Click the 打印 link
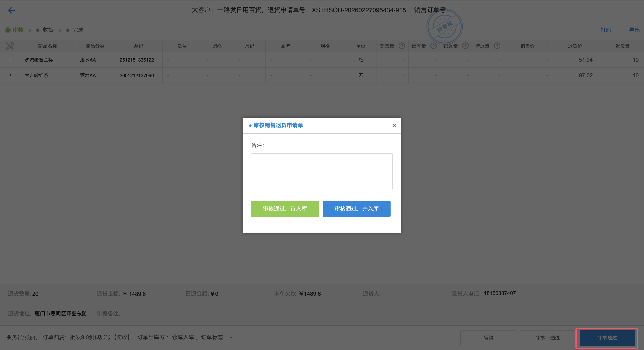This screenshot has height=350, width=644. tap(606, 30)
